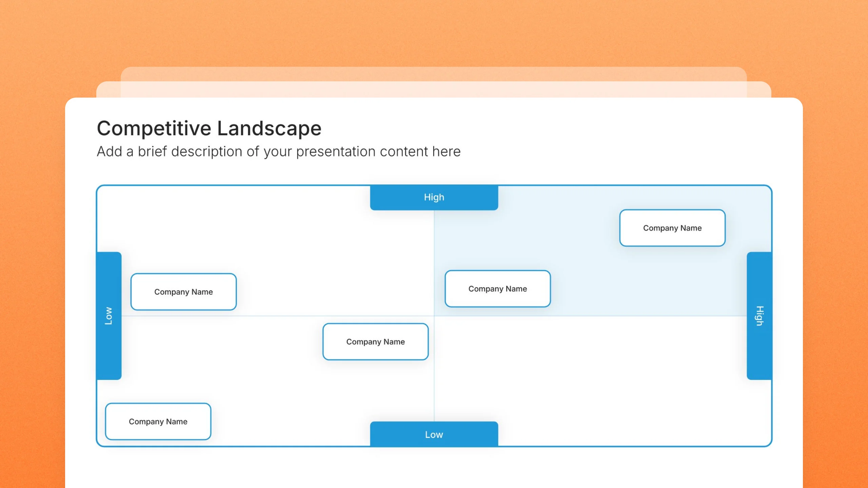This screenshot has height=488, width=868.
Task: Select Company Name box in top-right quadrant corner
Action: [672, 228]
